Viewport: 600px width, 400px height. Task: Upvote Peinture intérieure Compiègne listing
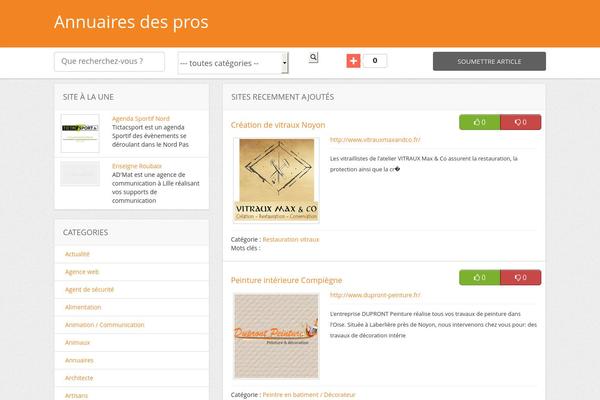pyautogui.click(x=479, y=278)
